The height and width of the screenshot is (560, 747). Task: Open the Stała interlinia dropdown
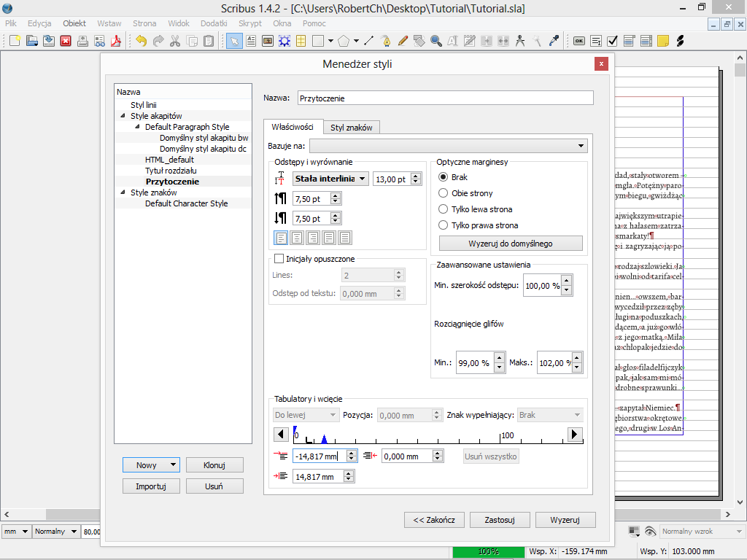point(330,179)
